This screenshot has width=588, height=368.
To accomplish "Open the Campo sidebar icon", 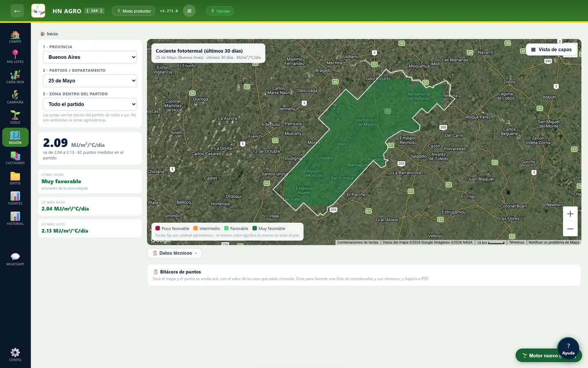I will 15,36.
